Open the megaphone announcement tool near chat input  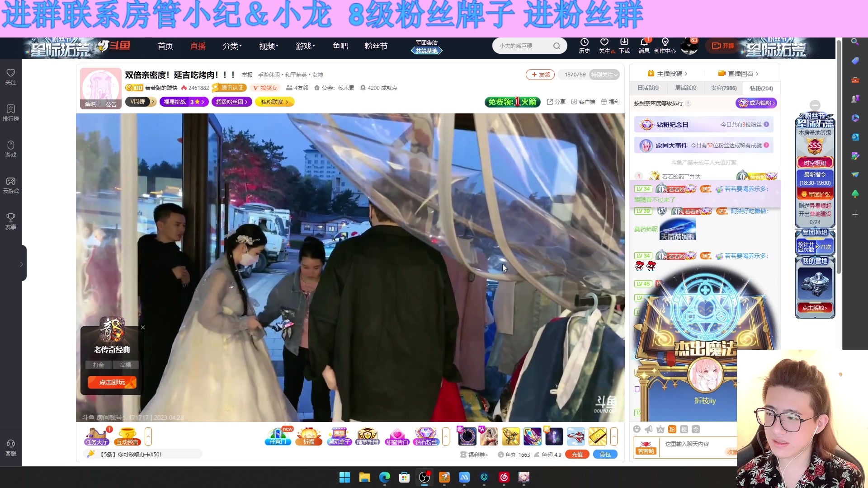[648, 429]
